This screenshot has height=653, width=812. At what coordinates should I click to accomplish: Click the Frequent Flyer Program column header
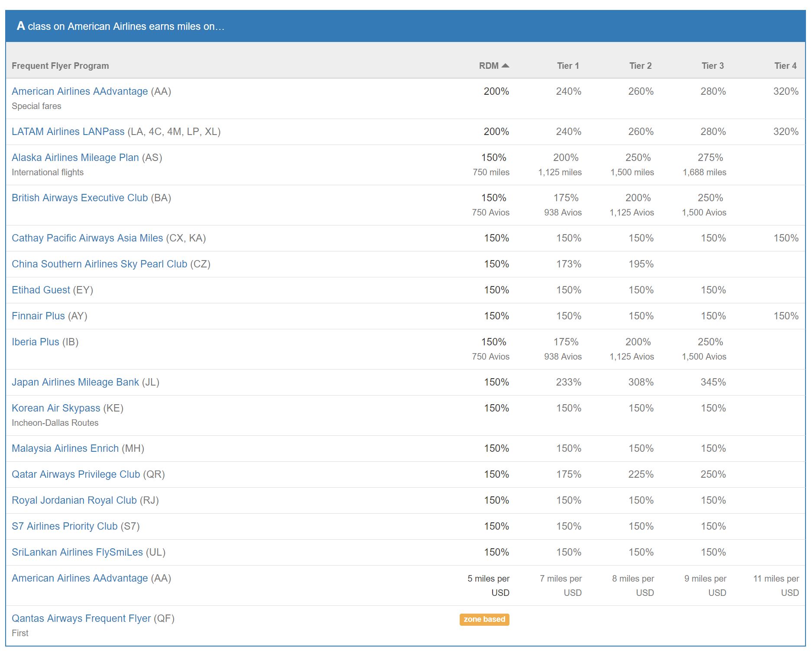tap(60, 66)
